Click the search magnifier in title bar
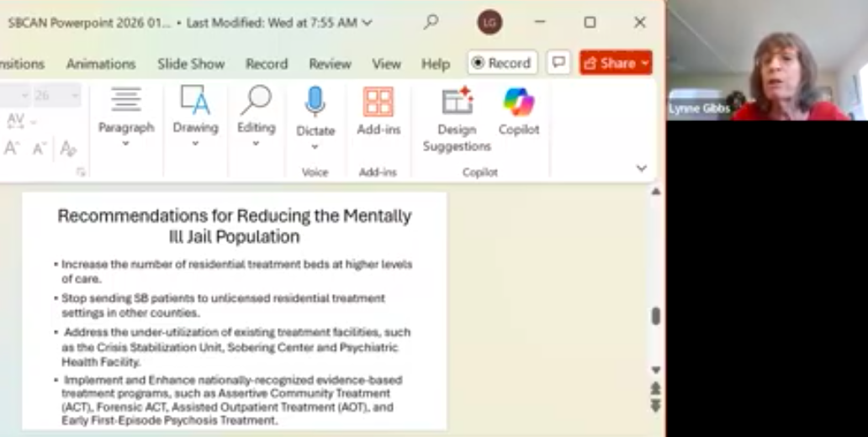The height and width of the screenshot is (437, 868). coord(431,23)
